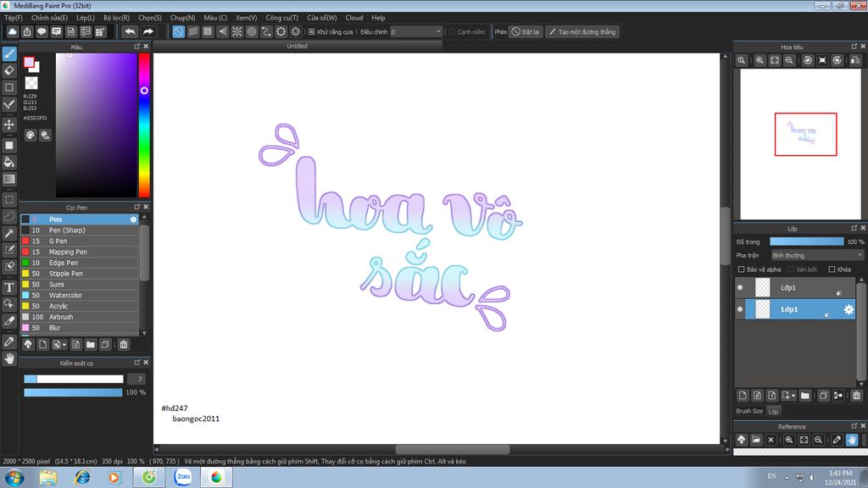Click the Redo arrow

(147, 32)
